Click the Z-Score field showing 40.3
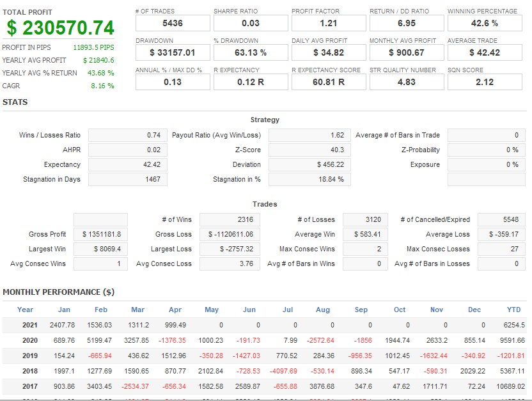The height and width of the screenshot is (401, 532). [x=309, y=150]
